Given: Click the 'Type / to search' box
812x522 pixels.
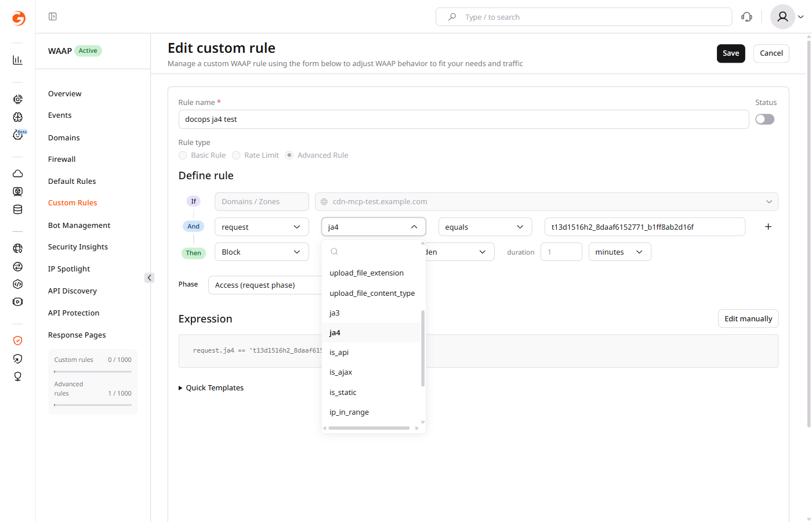Looking at the screenshot, I should [x=583, y=17].
